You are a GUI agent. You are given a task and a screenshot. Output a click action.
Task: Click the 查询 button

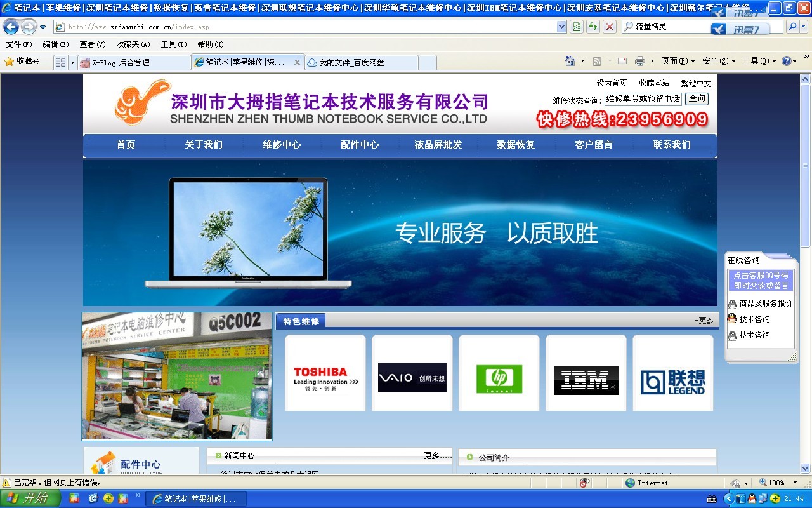click(697, 98)
